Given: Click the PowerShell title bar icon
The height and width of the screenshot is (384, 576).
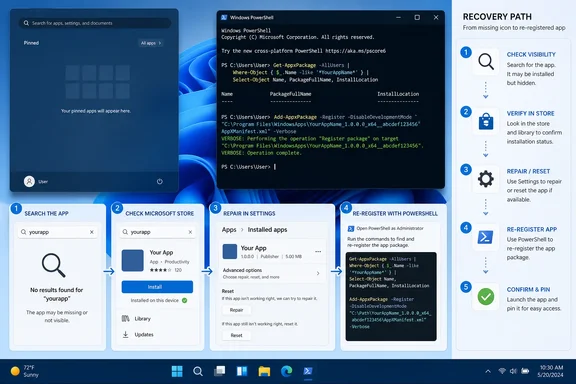Looking at the screenshot, I should pos(224,18).
